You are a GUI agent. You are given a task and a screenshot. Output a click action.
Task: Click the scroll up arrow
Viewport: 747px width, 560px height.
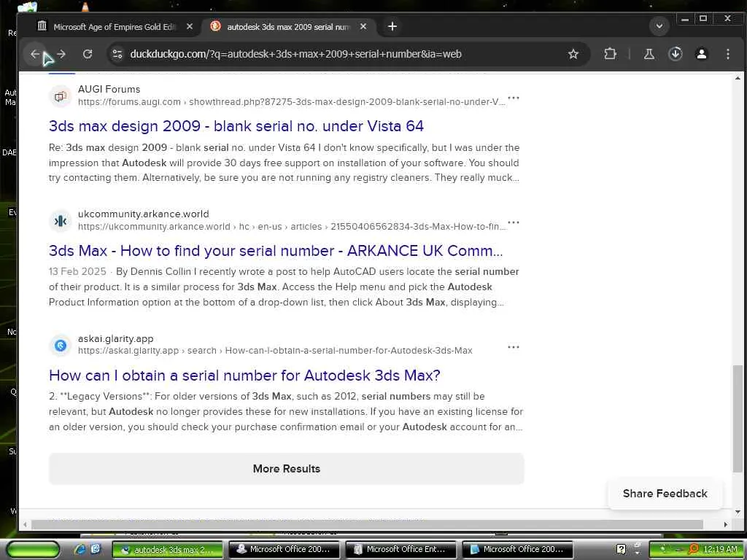[x=738, y=77]
